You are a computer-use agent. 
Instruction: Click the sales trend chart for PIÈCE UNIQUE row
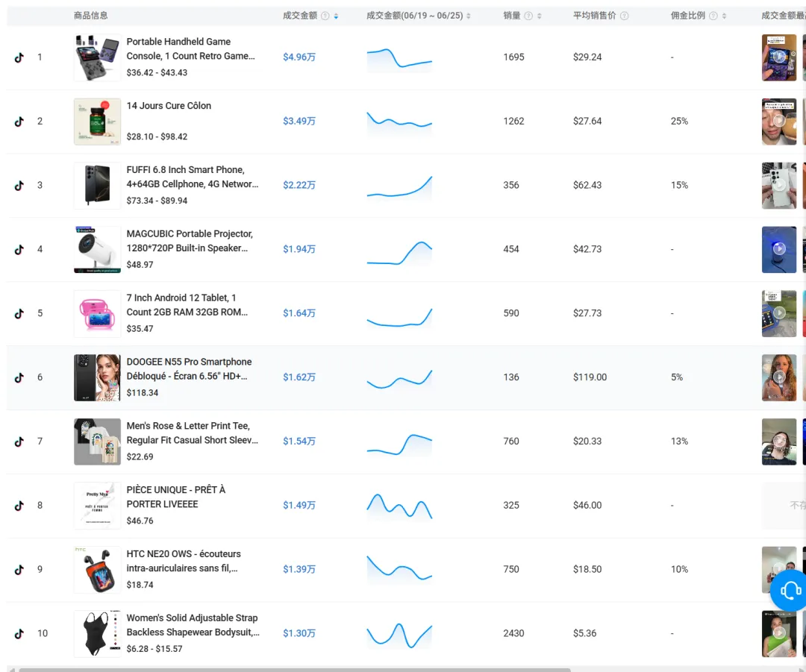pos(399,506)
